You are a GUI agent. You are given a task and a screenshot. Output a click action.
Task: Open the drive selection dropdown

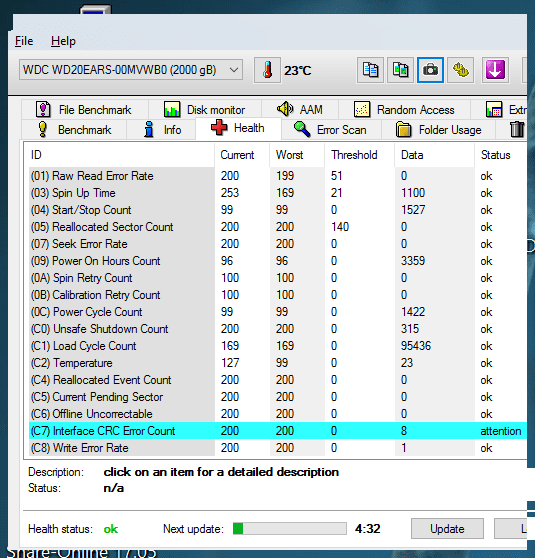131,70
